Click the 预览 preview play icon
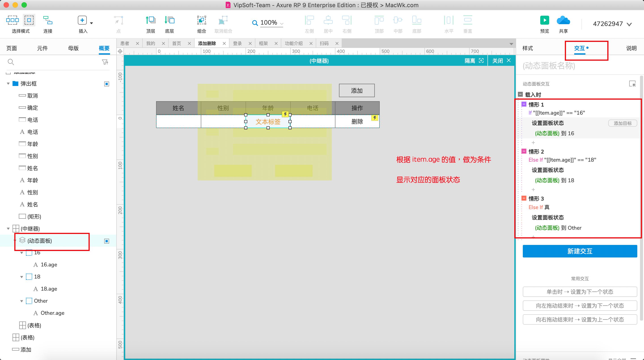644x360 pixels. coord(544,20)
